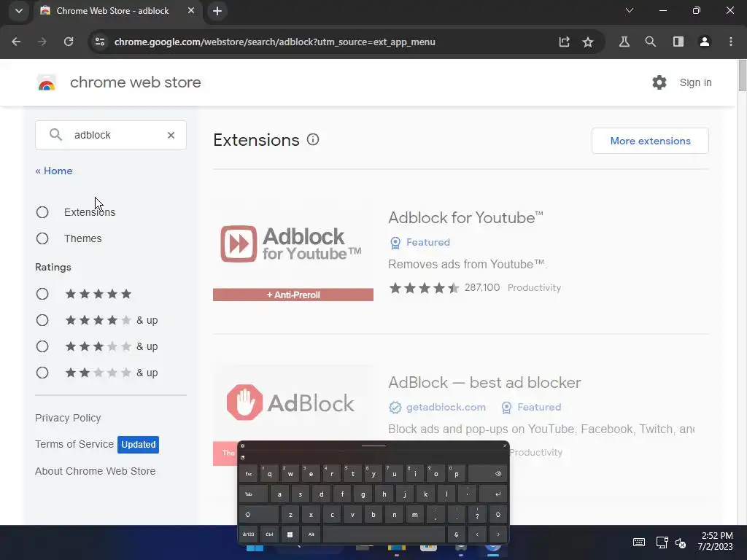Open the tab search dropdown arrow

point(18,10)
